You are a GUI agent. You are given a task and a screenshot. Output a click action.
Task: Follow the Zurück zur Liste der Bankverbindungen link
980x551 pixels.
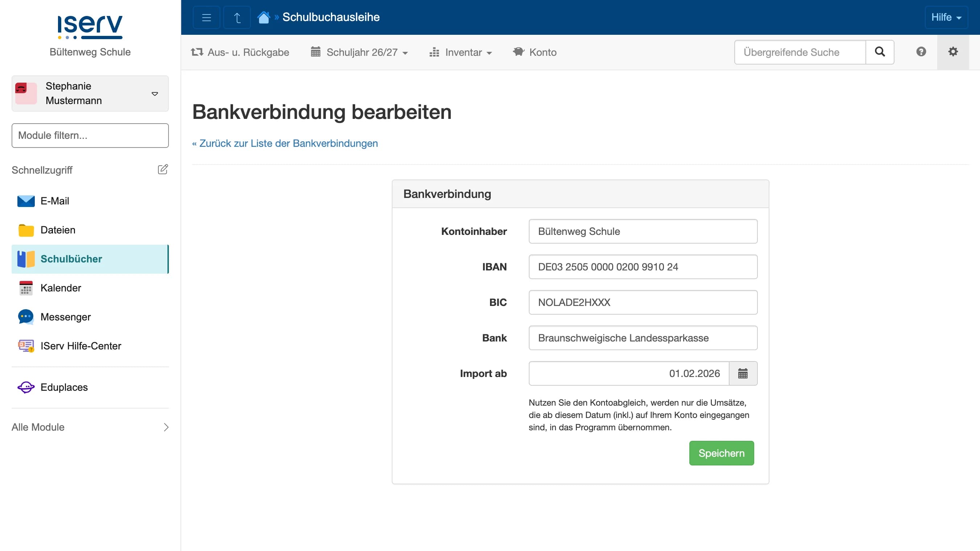coord(285,144)
